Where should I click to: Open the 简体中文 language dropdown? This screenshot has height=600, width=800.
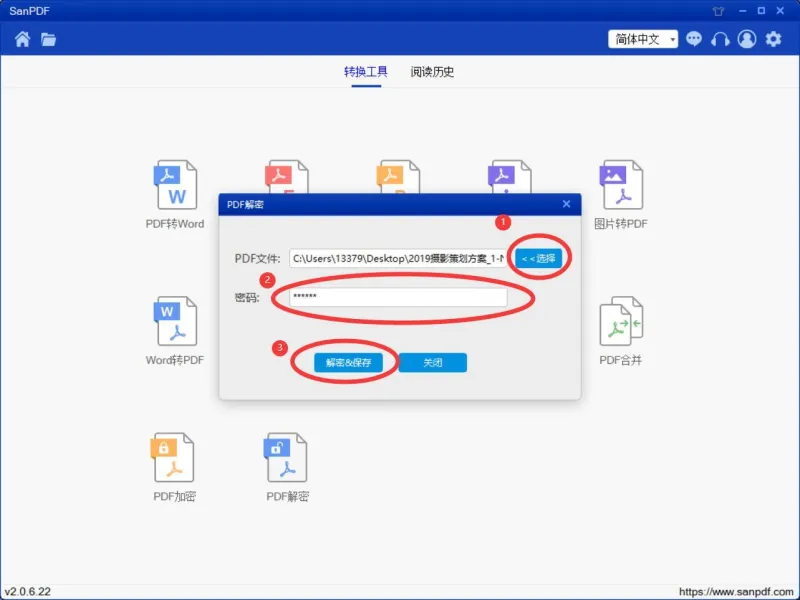pos(643,39)
